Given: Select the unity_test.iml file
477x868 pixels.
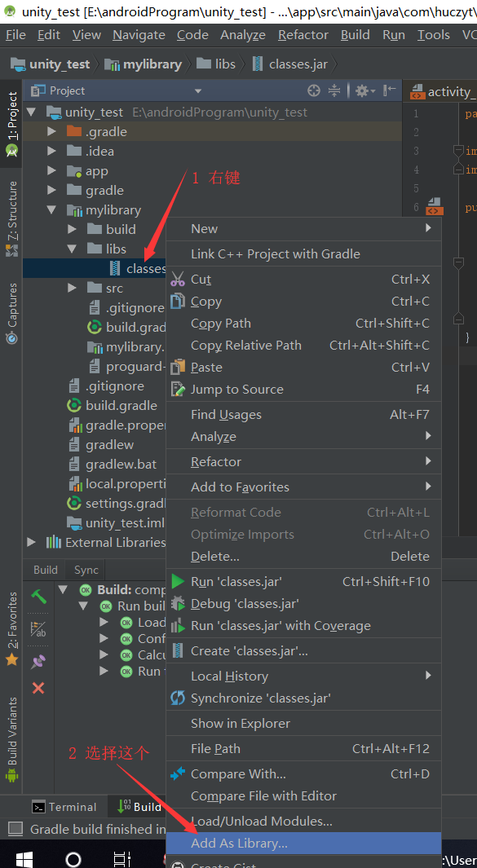Looking at the screenshot, I should click(x=115, y=522).
